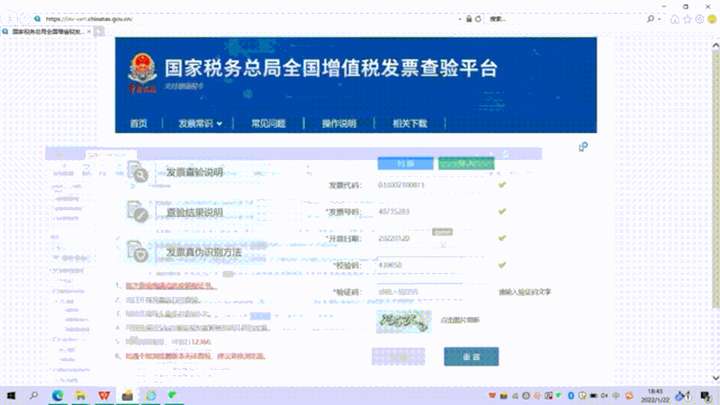Open a new browser tab
This screenshot has width=720, height=405.
[x=99, y=31]
